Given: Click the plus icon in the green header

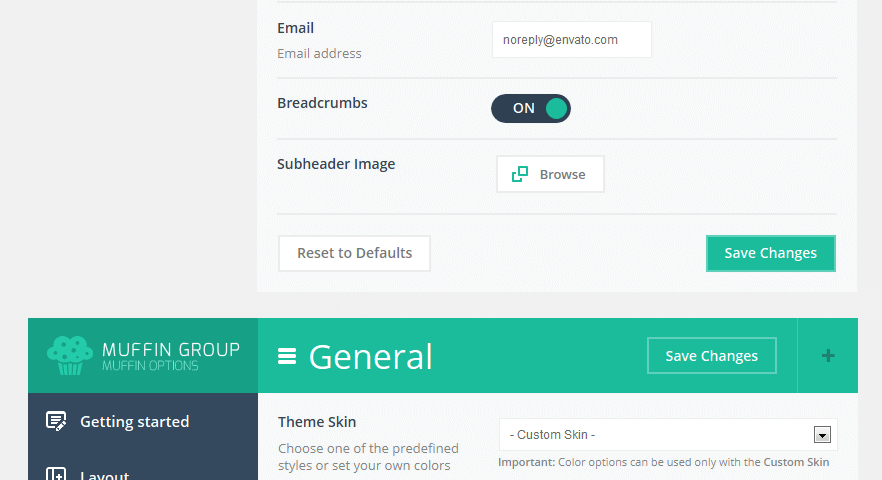Looking at the screenshot, I should 827,356.
